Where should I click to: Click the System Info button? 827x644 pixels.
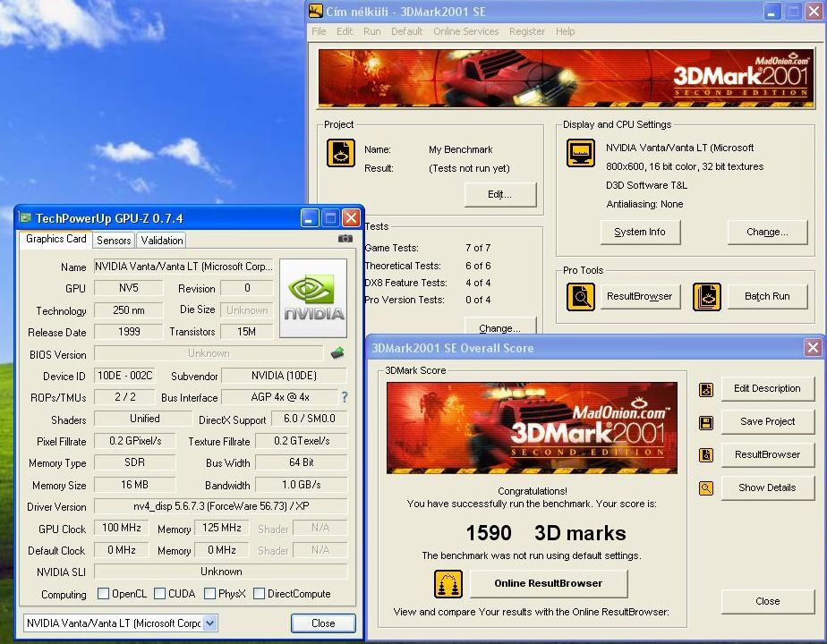[x=640, y=232]
